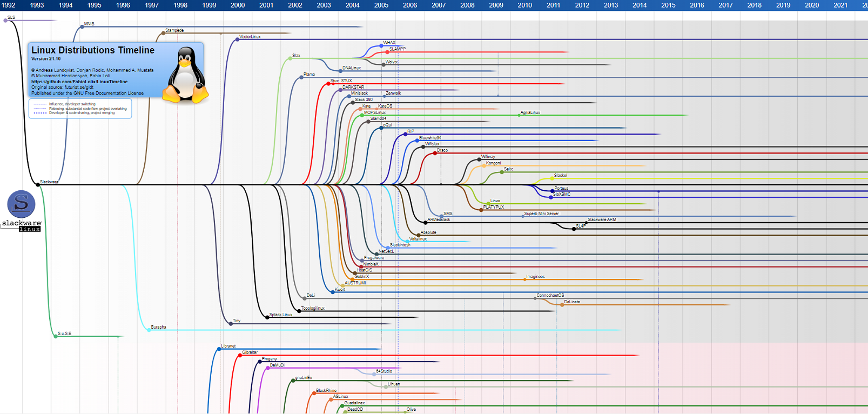868x414 pixels.
Task: Click the Kwort label
Action: [x=340, y=290]
